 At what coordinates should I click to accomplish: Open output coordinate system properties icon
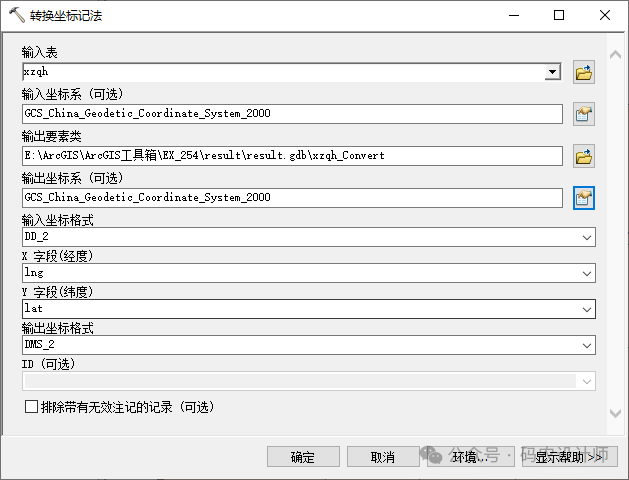point(584,198)
